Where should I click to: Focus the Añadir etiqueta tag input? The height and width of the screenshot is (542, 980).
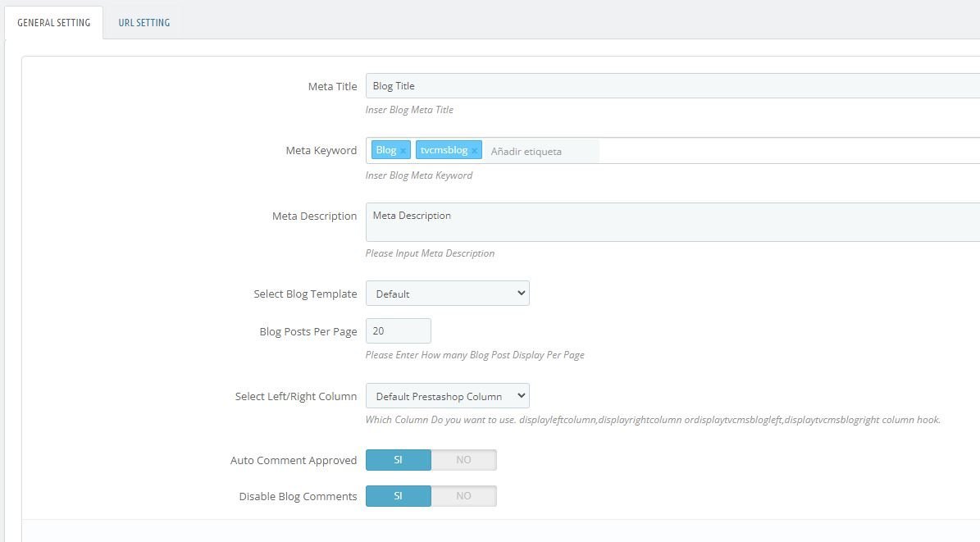tap(542, 152)
